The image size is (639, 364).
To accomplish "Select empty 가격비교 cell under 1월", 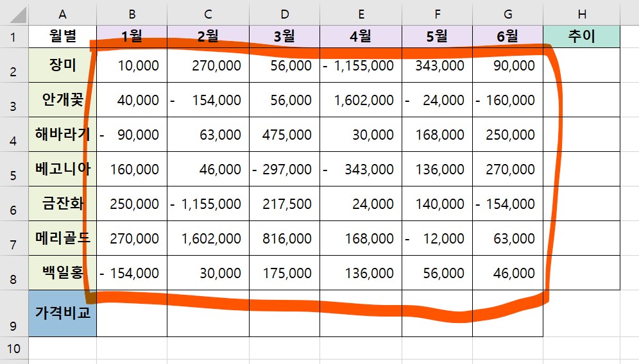I will click(132, 313).
